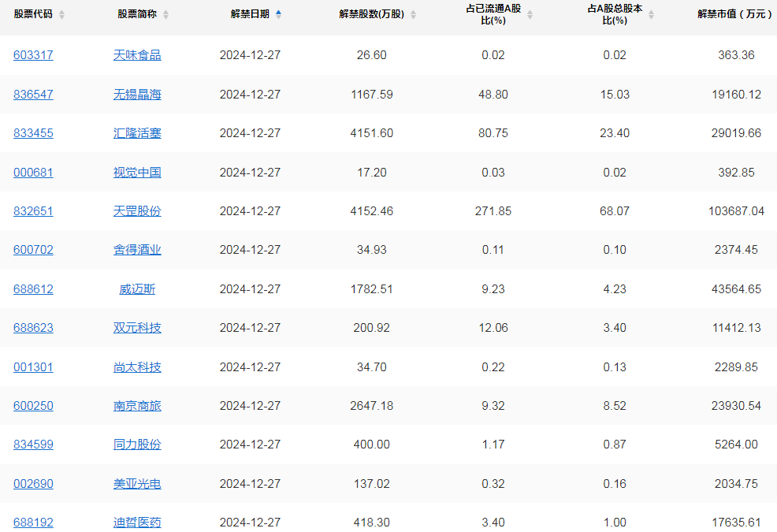Sort by 占A股总股本比(%) arrow icon
This screenshot has width=777, height=532.
coord(651,15)
